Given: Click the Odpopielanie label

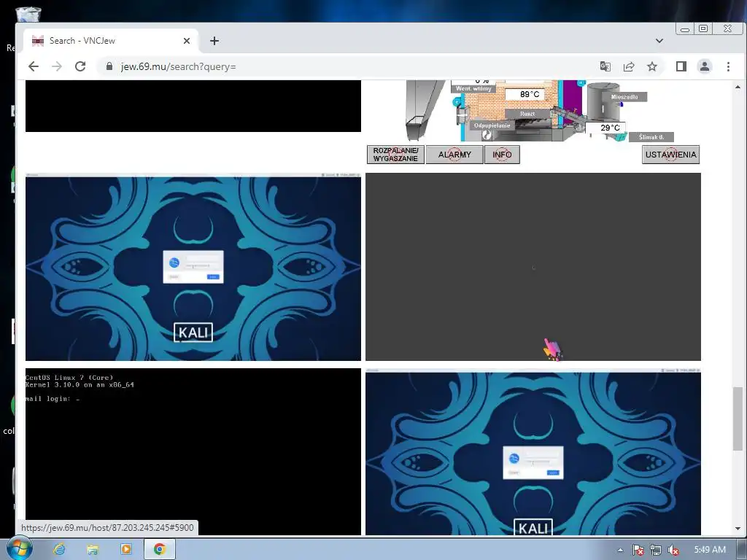Looking at the screenshot, I should [x=492, y=125].
